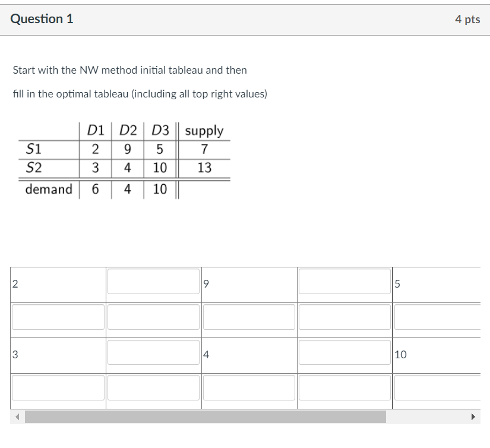Select the fourth blank input in bottom row
490x448 pixels.
(x=346, y=387)
